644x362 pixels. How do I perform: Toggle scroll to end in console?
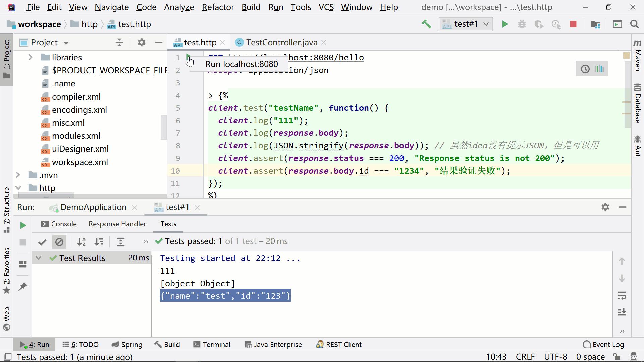pos(622,312)
